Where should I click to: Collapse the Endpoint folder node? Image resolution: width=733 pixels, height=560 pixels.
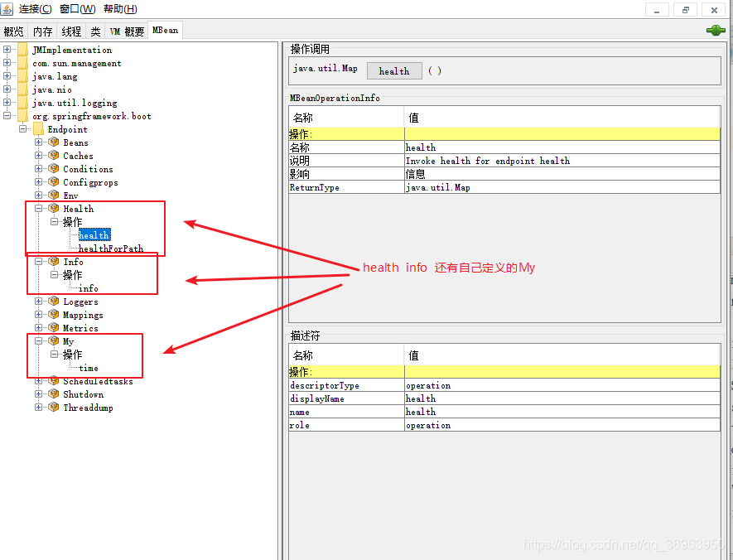(x=23, y=128)
